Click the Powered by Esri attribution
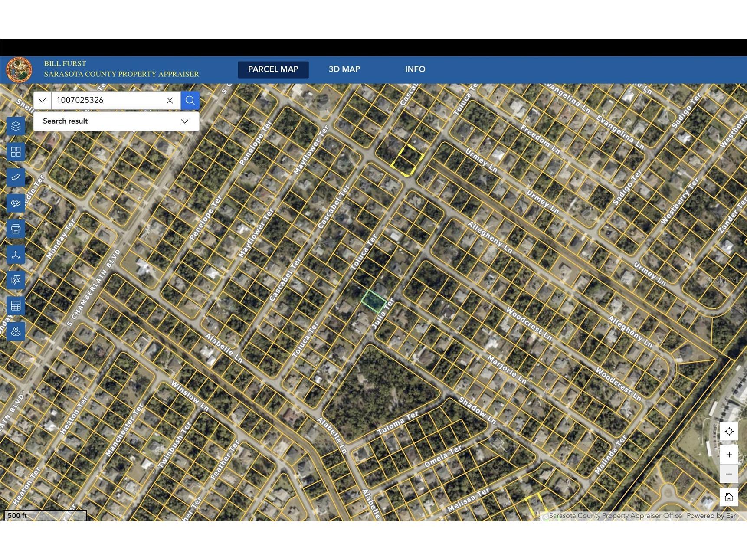747x560 pixels. (x=712, y=516)
